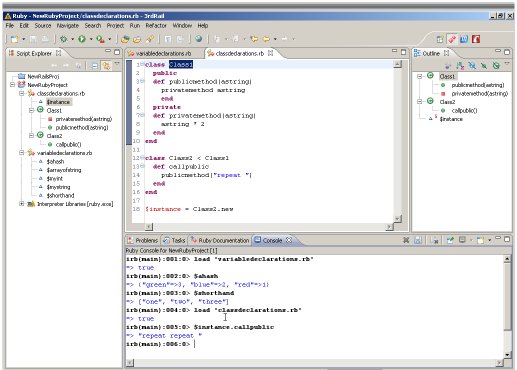Collapse Class1 in Outline view

(420, 76)
